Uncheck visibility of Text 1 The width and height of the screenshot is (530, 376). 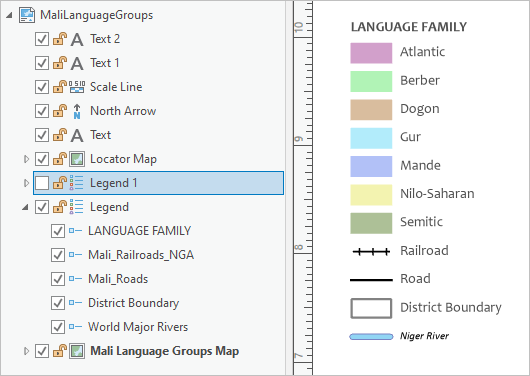[42, 63]
